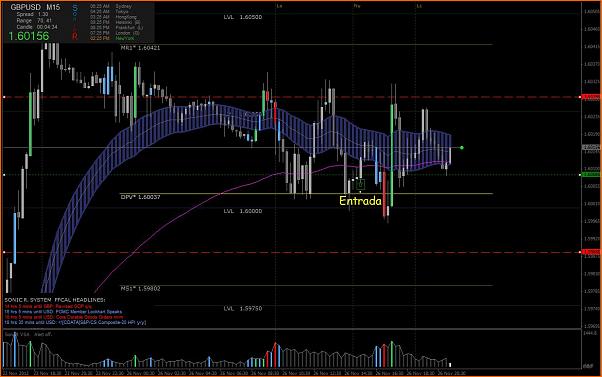The width and height of the screenshot is (602, 377).
Task: Click the leftmost date on the time axis
Action: click(x=16, y=373)
